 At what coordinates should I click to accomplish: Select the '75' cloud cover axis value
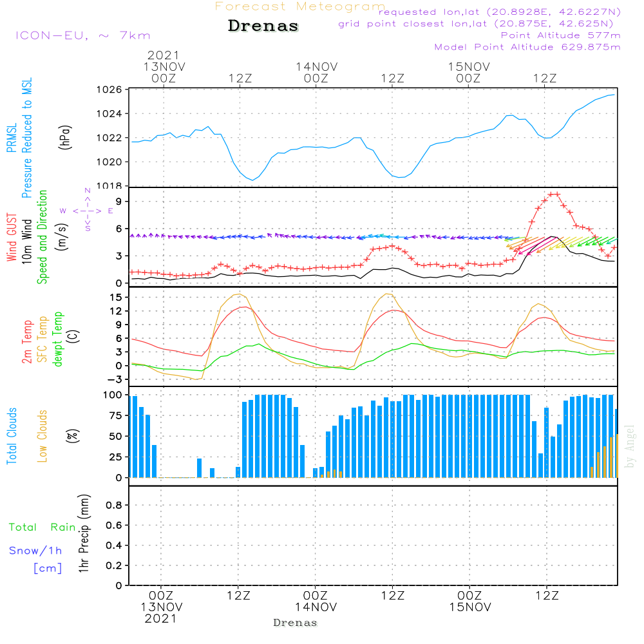[x=116, y=415]
